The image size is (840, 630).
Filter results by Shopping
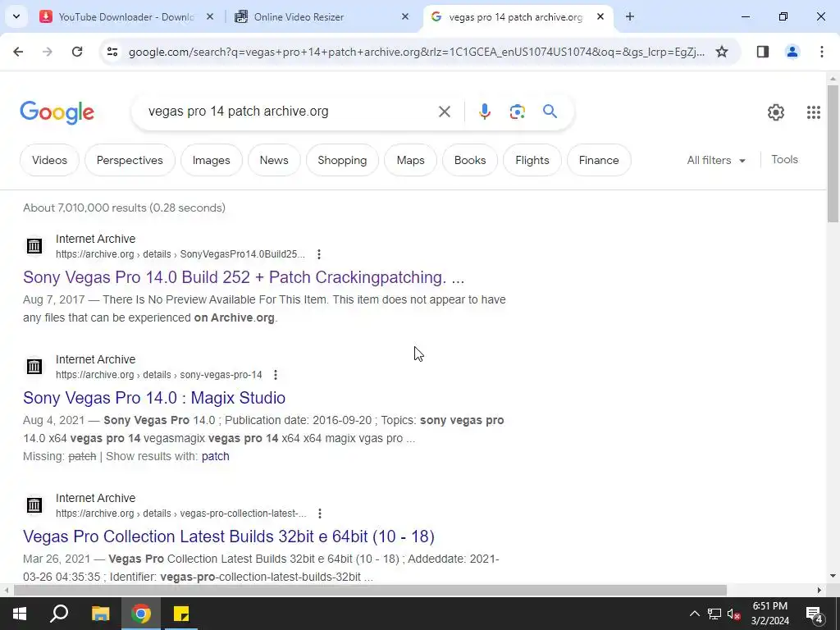pyautogui.click(x=342, y=160)
